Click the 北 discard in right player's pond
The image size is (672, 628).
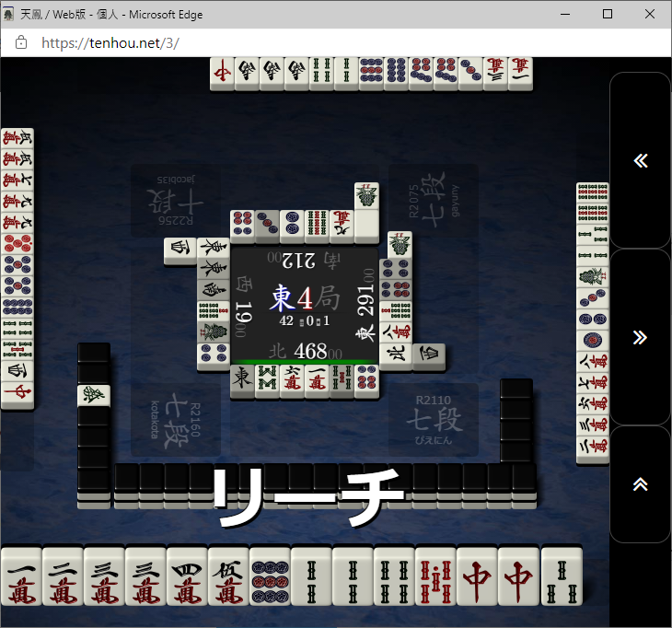395,356
